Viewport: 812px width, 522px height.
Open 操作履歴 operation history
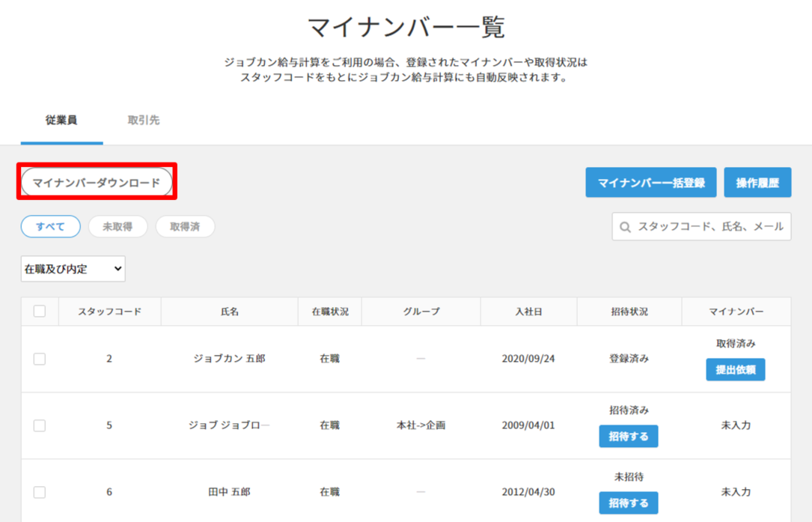pyautogui.click(x=757, y=183)
